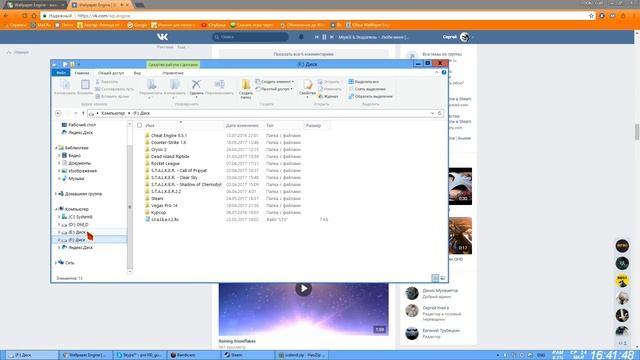The image size is (640, 360).
Task: Switch to the Главная ribbon tab
Action: [82, 73]
